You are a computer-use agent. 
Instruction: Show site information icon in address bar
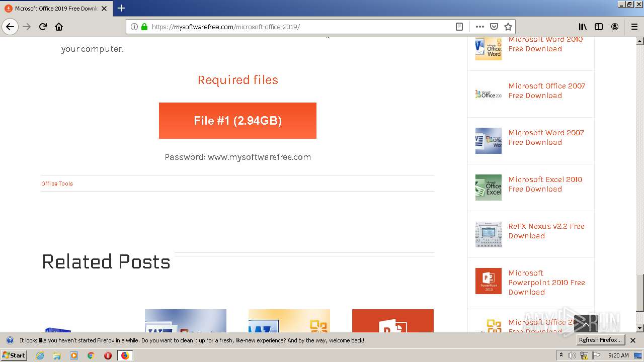(x=134, y=27)
